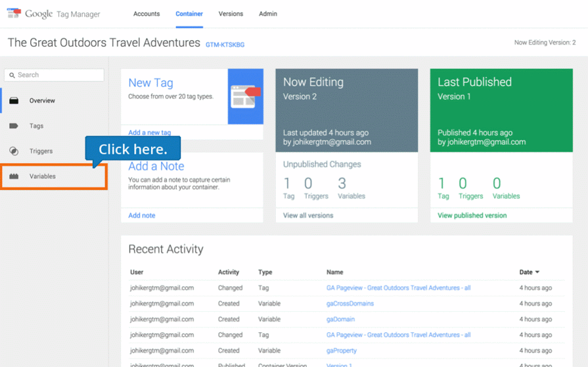Click View all versions link

pos(308,215)
